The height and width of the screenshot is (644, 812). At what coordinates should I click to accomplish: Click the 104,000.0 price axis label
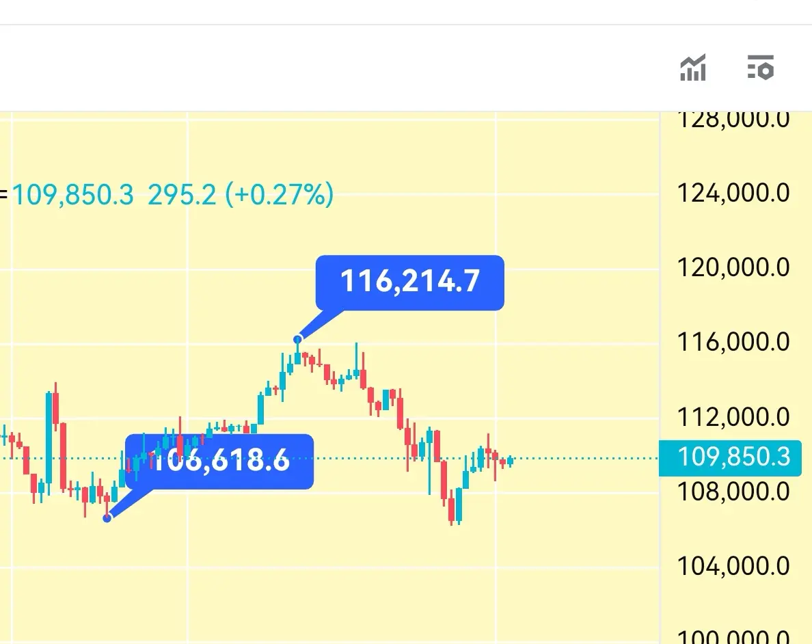click(x=733, y=566)
